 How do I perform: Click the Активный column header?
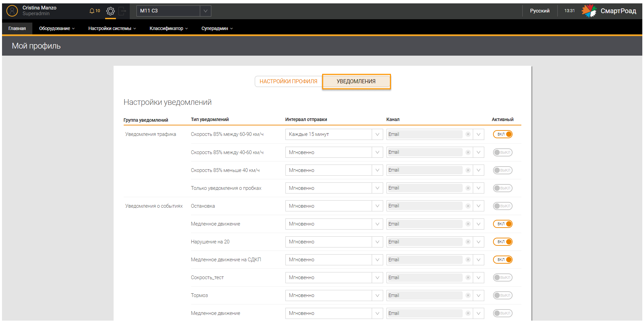(x=502, y=119)
